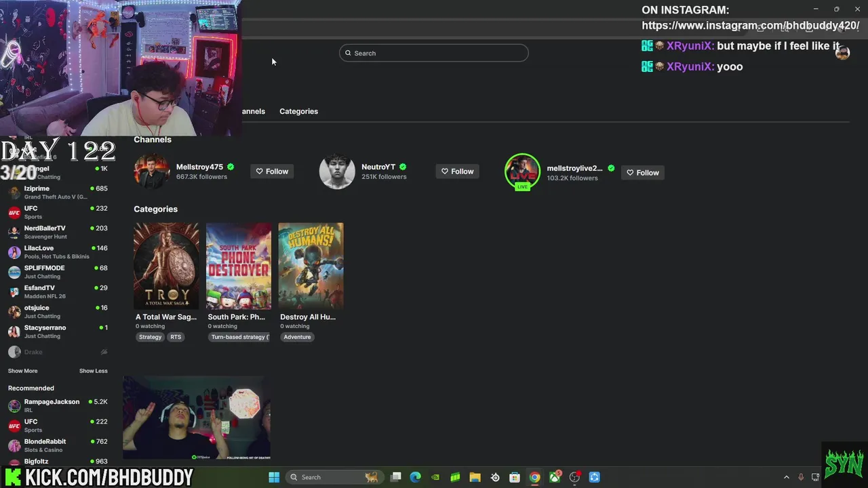Launch Microsoft Edge from the taskbar
This screenshot has height=488, width=868.
pyautogui.click(x=416, y=477)
